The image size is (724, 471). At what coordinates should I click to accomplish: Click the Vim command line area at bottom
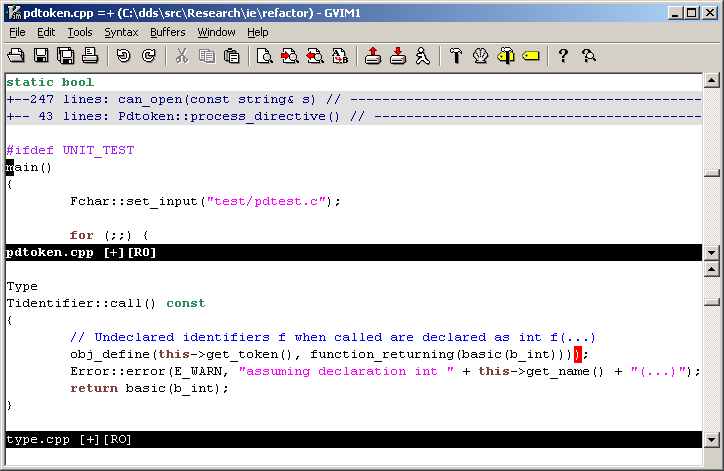[354, 457]
